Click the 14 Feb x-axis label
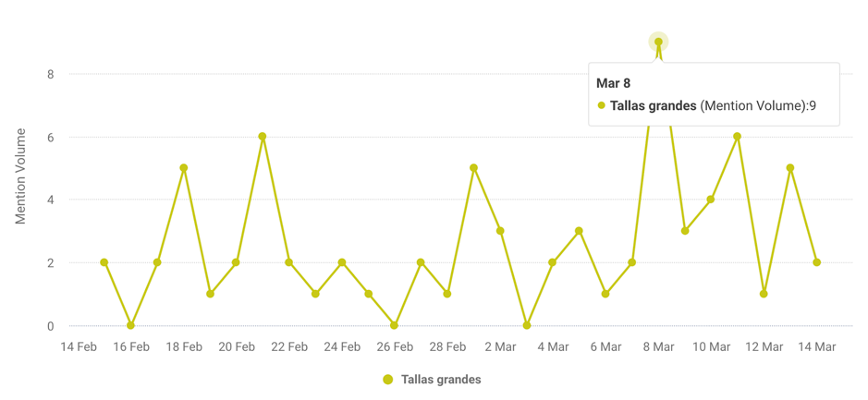Viewport: 868px width, 400px height. 79,347
